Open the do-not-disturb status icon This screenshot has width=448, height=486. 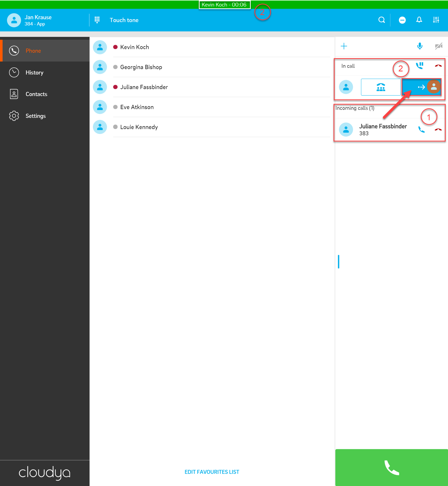point(402,20)
